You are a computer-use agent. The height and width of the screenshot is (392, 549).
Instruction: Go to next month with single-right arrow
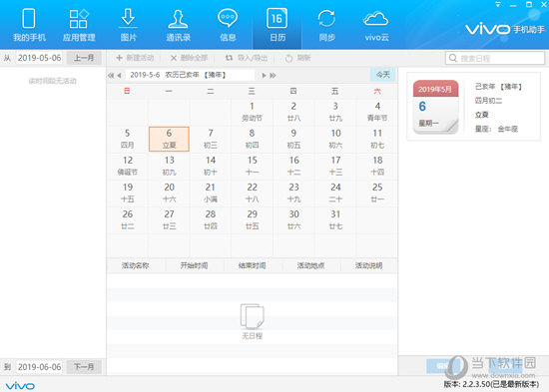265,75
